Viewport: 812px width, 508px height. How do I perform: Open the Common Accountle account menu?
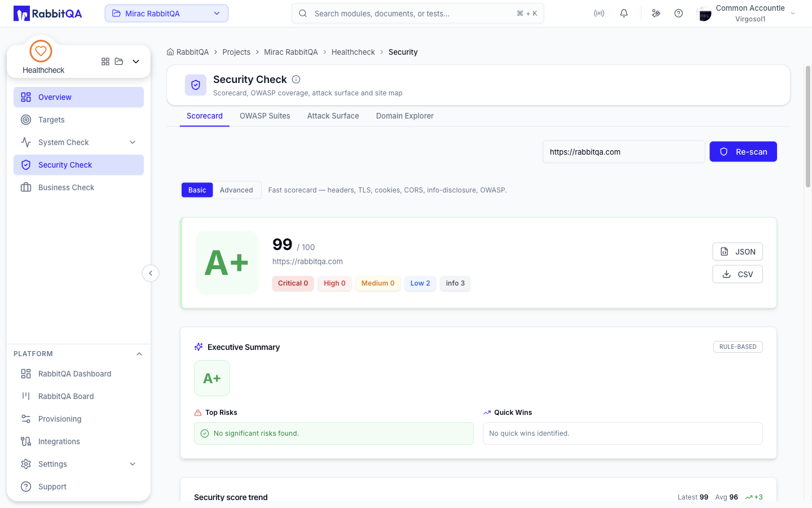click(x=747, y=14)
